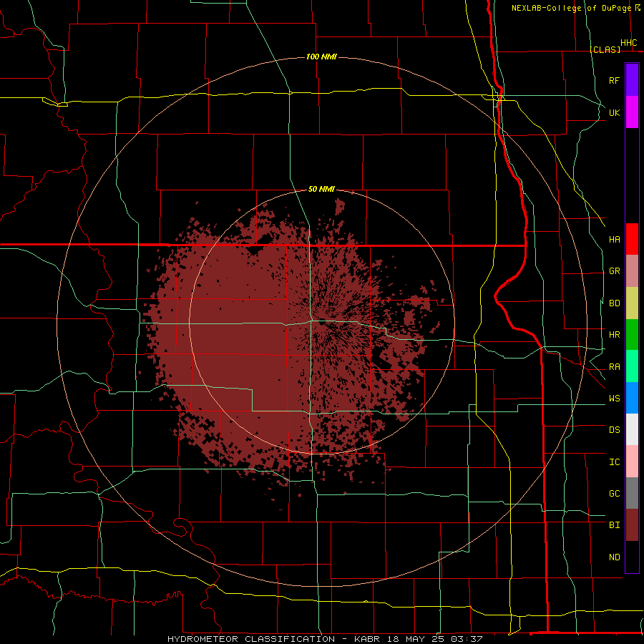Viewport: 644px width, 644px height.
Task: Click the 'KABR' radar site identifier
Action: pyautogui.click(x=368, y=639)
